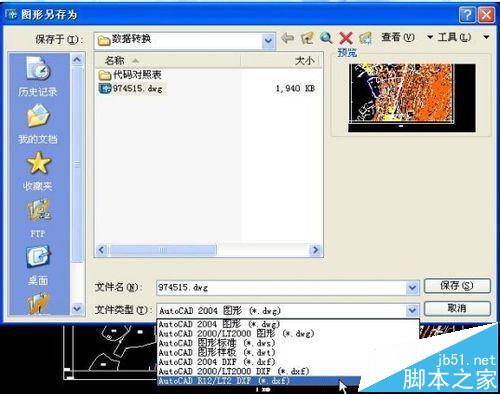Click the 代码对照表 folder icon
500x394 pixels.
coord(105,75)
